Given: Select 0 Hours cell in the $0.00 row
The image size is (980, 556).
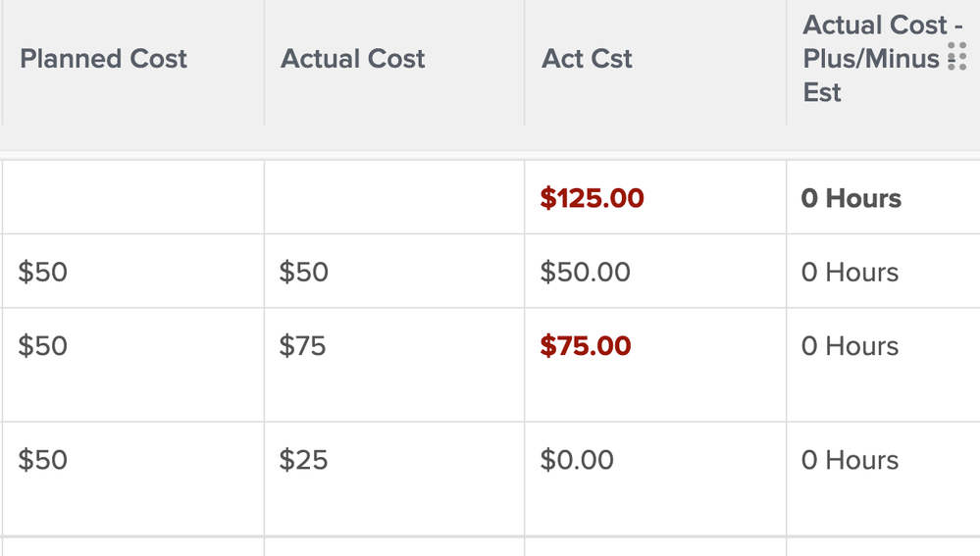Looking at the screenshot, I should (850, 460).
